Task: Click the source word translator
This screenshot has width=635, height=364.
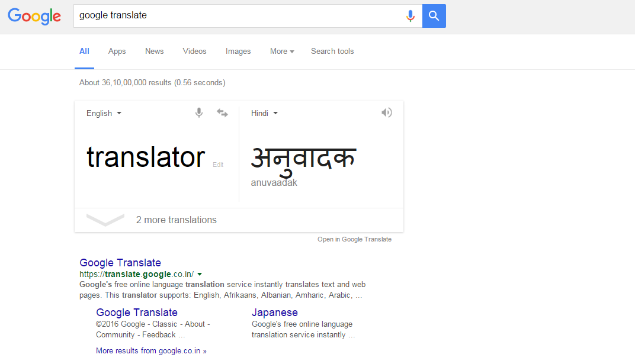Action: pos(146,157)
